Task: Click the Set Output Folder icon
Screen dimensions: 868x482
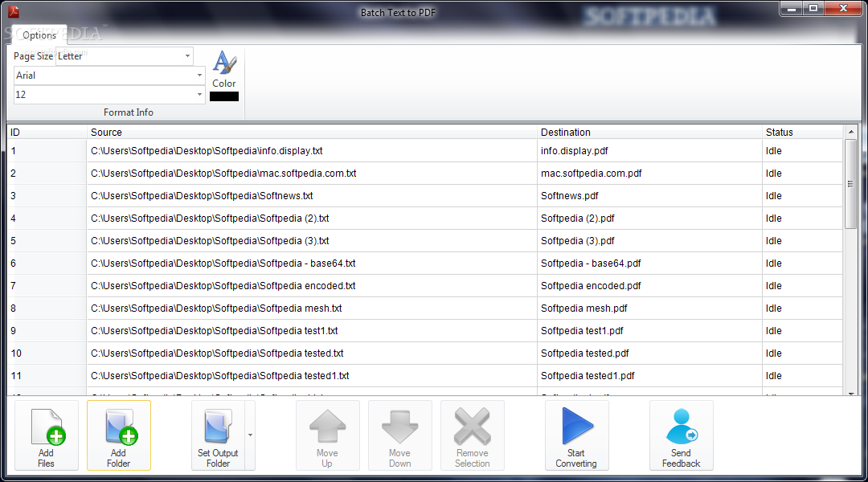Action: (x=218, y=426)
